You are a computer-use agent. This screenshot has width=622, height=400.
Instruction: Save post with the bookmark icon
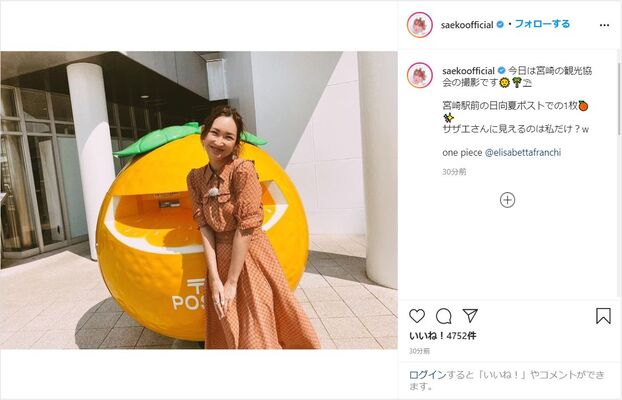[603, 316]
